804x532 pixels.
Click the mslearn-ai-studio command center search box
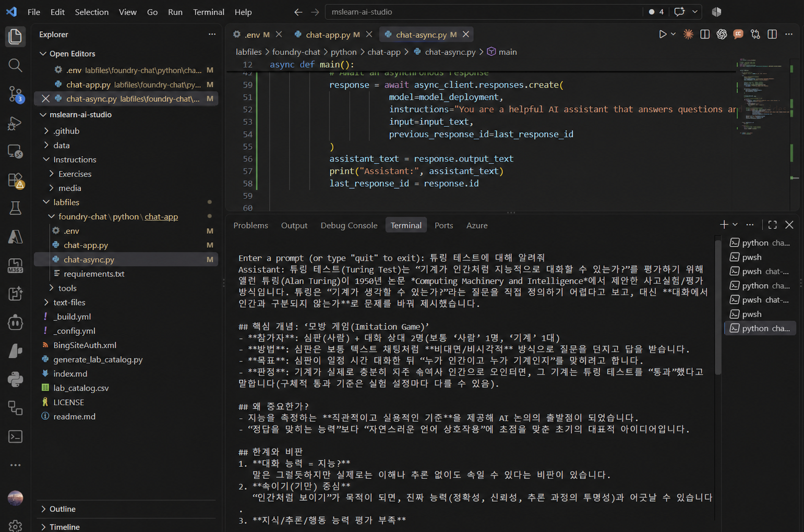click(484, 12)
